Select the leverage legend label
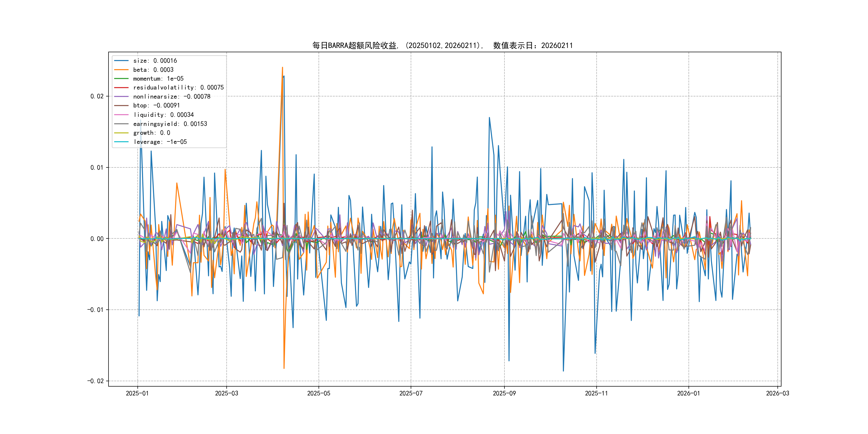This screenshot has width=868, height=434. (x=160, y=142)
